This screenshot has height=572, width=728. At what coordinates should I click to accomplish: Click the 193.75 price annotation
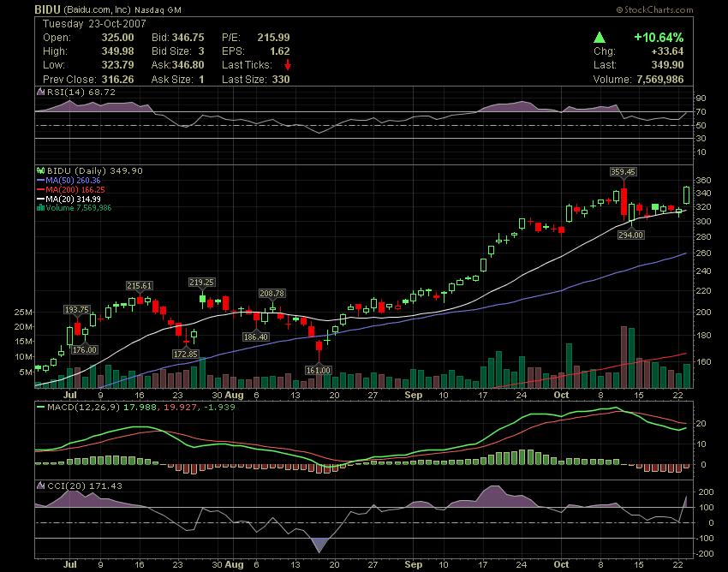click(76, 310)
